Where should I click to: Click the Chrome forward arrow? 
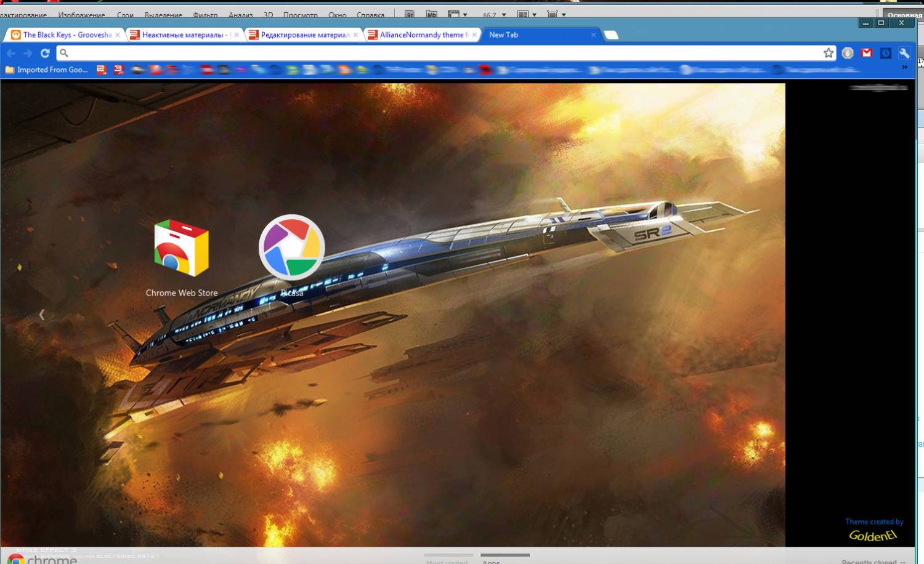(28, 53)
